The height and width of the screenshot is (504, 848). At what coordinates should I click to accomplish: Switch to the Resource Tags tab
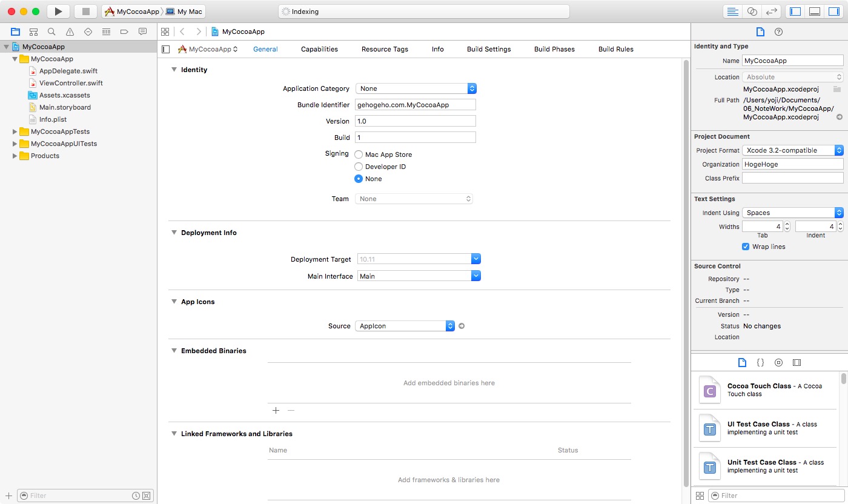click(x=385, y=49)
